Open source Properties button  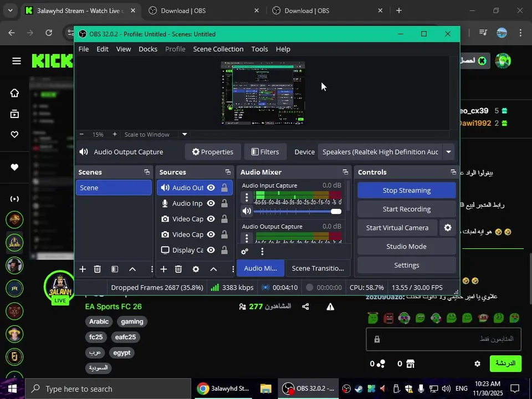tap(213, 152)
